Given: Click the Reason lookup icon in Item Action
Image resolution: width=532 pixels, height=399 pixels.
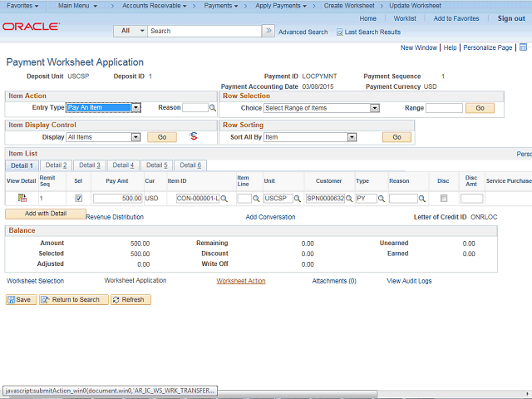Looking at the screenshot, I should click(x=213, y=108).
